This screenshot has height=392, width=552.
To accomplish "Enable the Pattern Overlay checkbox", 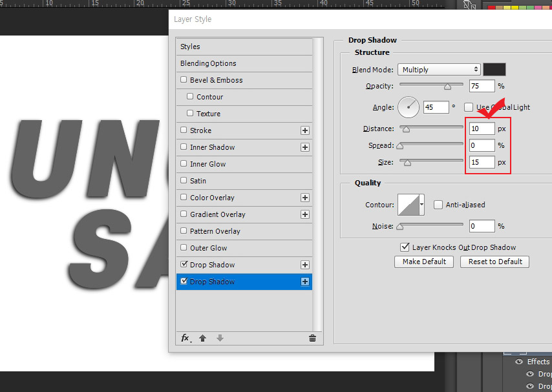I will pos(184,231).
